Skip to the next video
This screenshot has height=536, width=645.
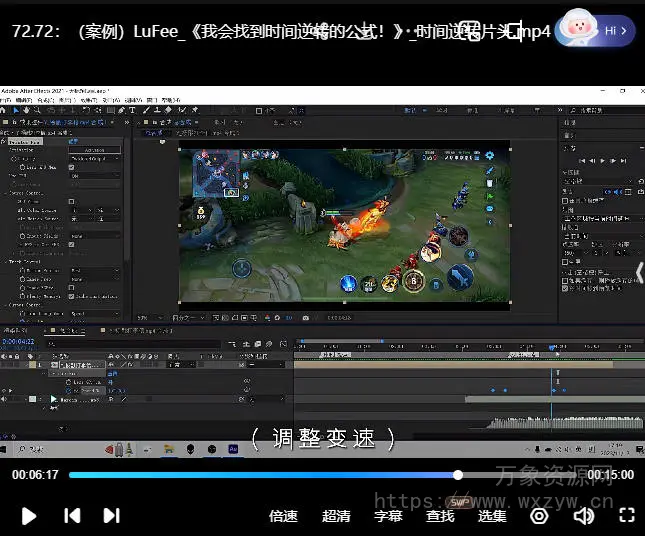point(112,516)
